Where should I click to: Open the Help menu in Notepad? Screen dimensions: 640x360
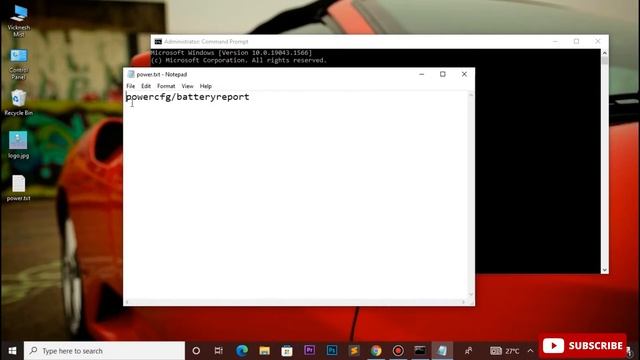[x=206, y=86]
